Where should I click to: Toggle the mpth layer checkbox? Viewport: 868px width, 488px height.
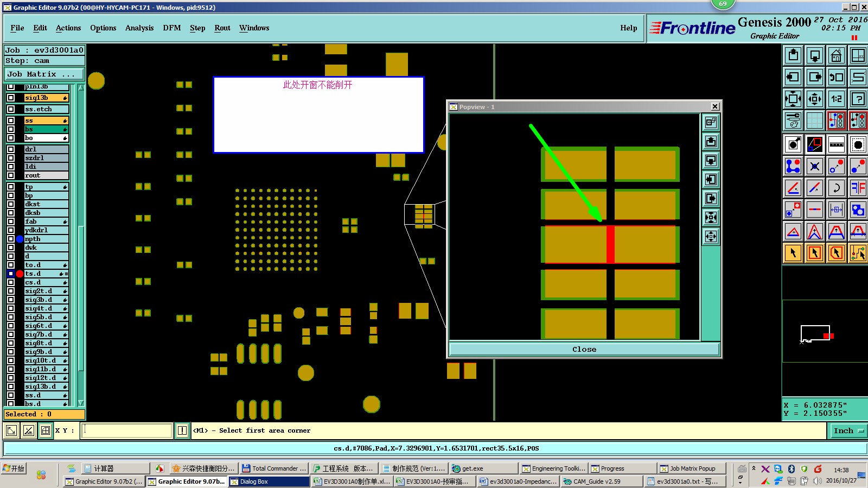[11, 239]
